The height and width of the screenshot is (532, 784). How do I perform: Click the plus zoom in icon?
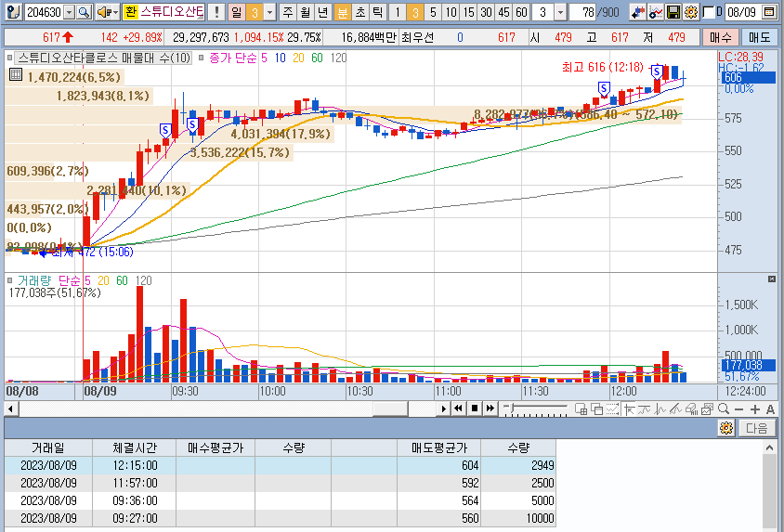tap(755, 409)
